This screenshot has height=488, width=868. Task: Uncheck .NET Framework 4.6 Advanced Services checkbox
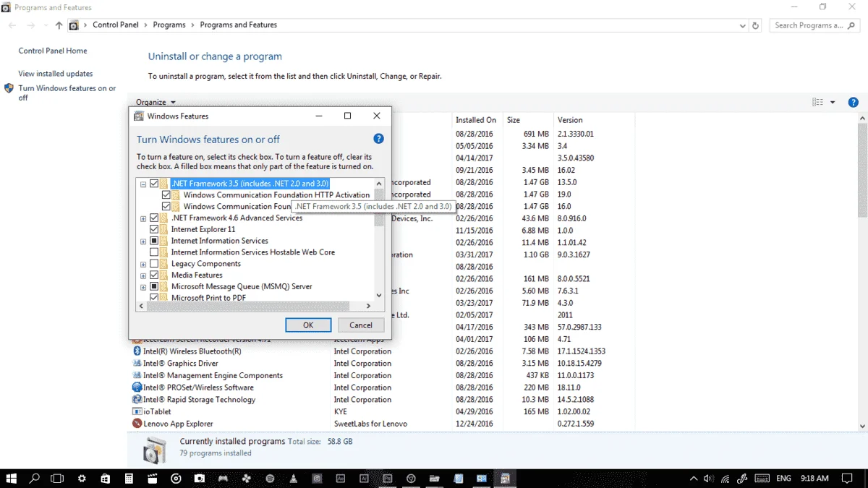point(154,218)
